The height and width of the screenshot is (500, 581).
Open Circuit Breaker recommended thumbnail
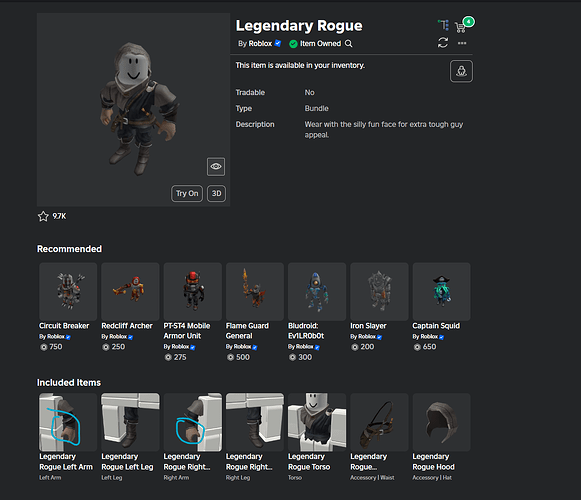point(68,292)
